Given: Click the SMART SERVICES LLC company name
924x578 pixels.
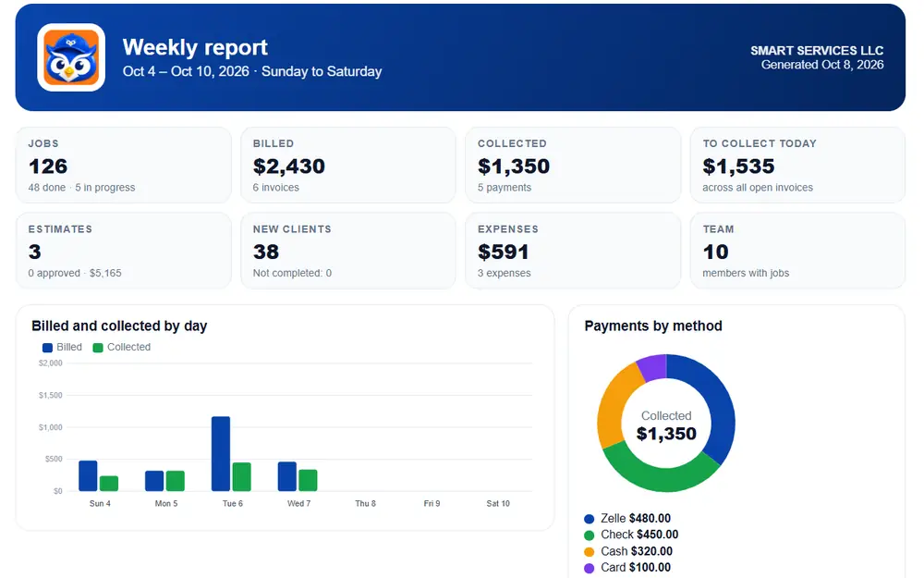Looking at the screenshot, I should click(x=817, y=51).
